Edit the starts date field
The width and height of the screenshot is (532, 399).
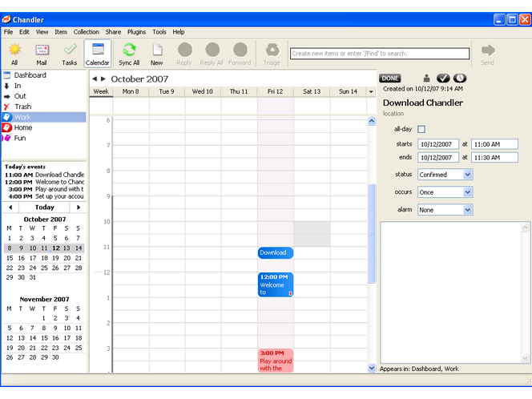[x=438, y=144]
